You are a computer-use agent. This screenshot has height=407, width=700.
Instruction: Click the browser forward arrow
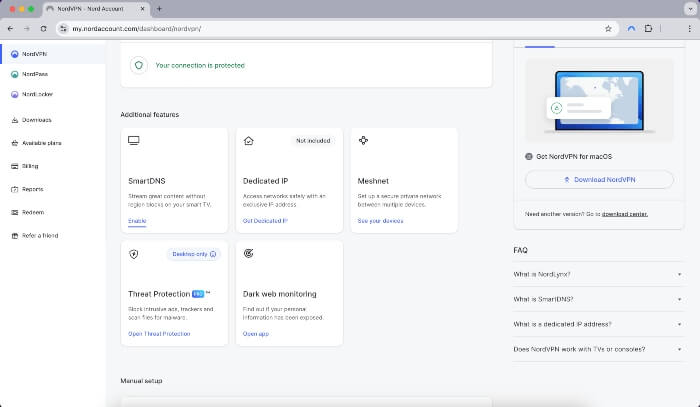coord(27,29)
